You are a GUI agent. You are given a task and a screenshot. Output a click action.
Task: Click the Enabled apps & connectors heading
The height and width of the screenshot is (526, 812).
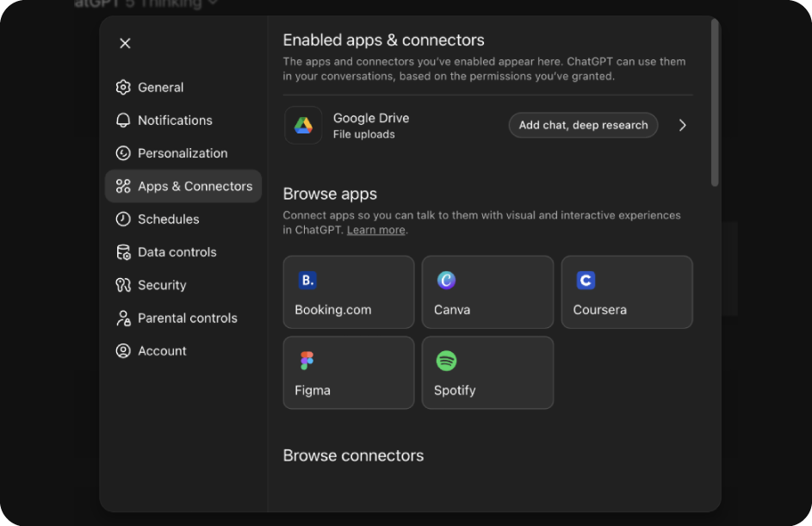coord(384,40)
